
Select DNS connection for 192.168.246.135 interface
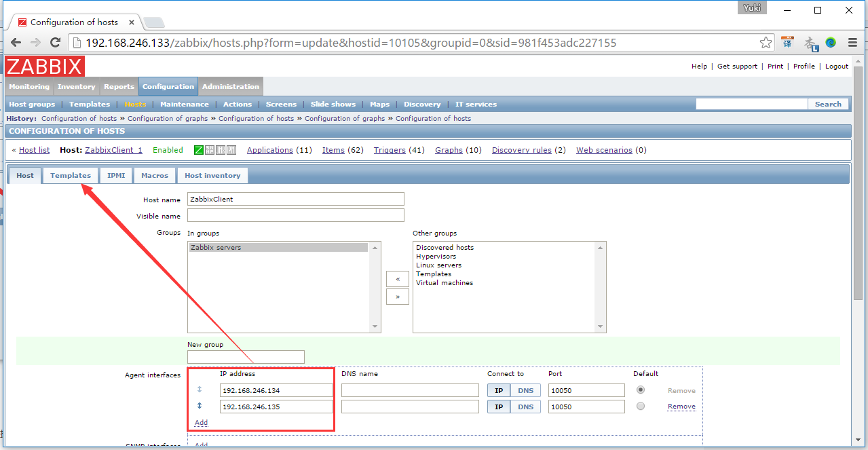tap(526, 407)
